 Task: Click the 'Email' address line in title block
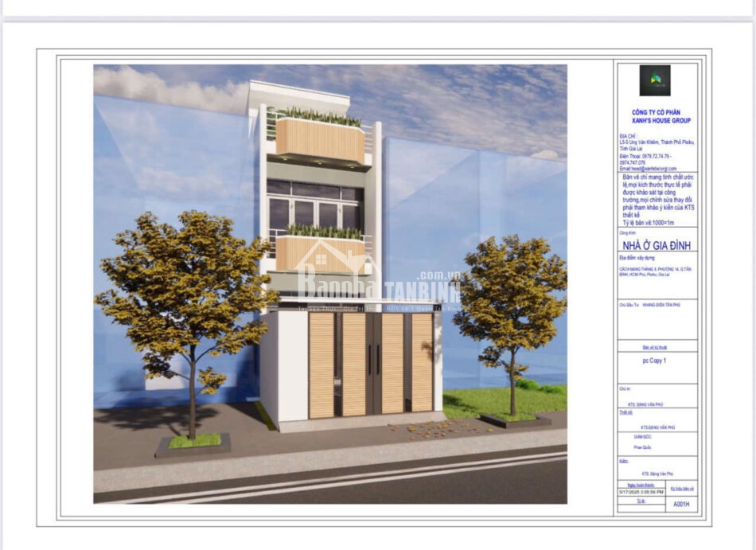(x=648, y=169)
